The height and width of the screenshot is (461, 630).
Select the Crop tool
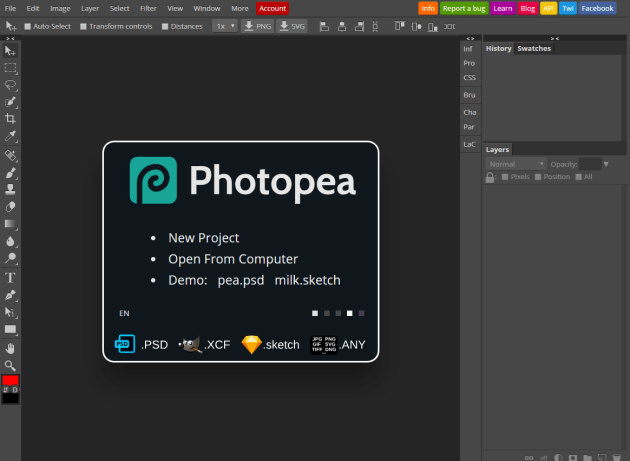[10, 118]
